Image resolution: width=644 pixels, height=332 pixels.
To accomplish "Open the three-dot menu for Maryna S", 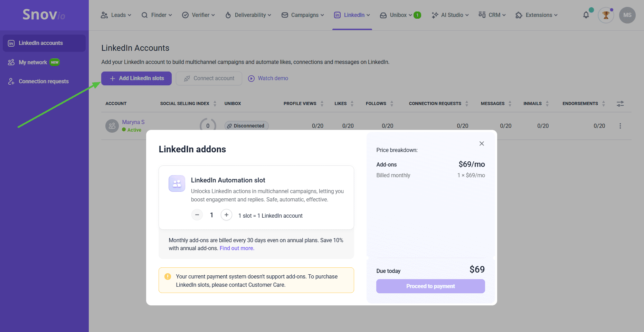I will (x=620, y=126).
